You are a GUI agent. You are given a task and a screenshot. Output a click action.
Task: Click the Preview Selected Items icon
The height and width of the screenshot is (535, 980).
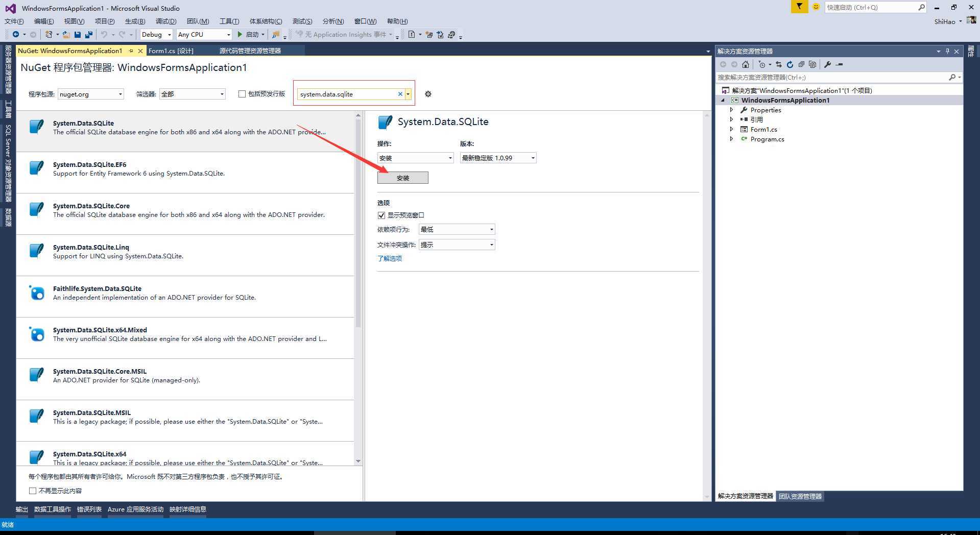(x=839, y=64)
